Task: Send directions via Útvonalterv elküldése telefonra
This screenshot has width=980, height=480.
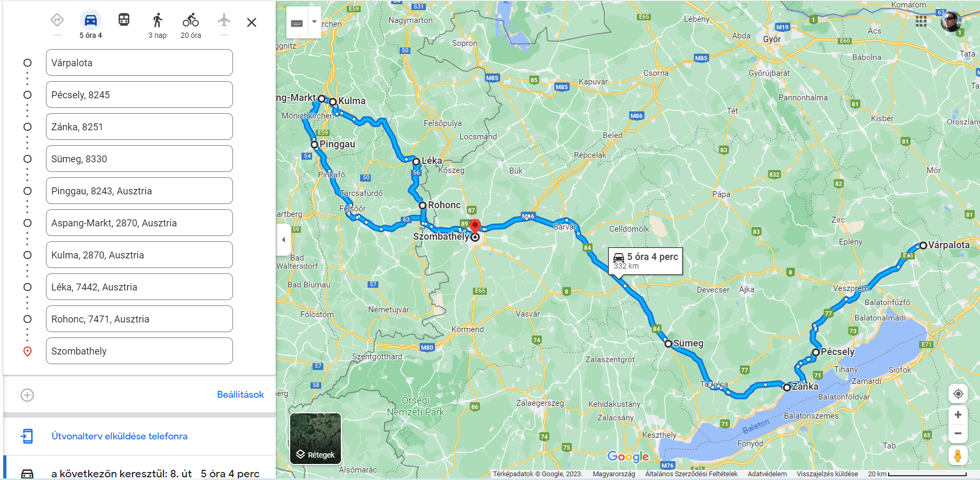Action: pyautogui.click(x=119, y=436)
